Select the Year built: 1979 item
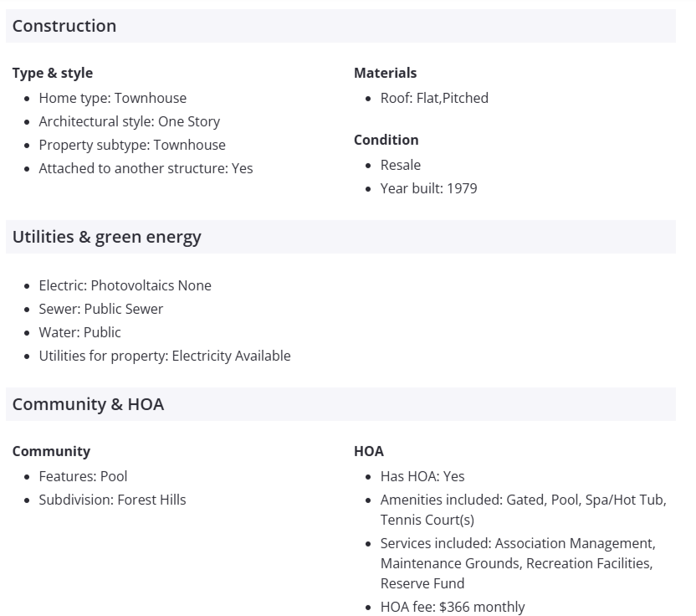The image size is (696, 616). pos(428,188)
